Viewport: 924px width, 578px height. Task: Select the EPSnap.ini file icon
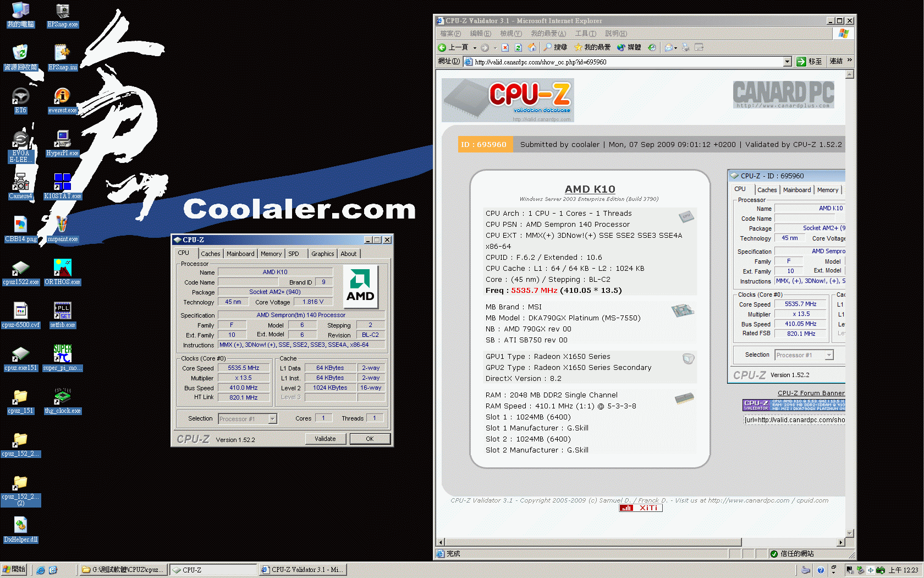(x=62, y=57)
